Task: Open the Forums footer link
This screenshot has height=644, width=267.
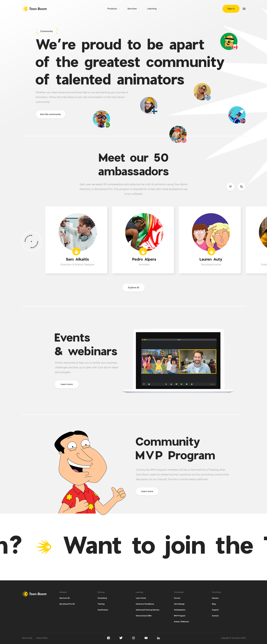Action: pyautogui.click(x=177, y=598)
